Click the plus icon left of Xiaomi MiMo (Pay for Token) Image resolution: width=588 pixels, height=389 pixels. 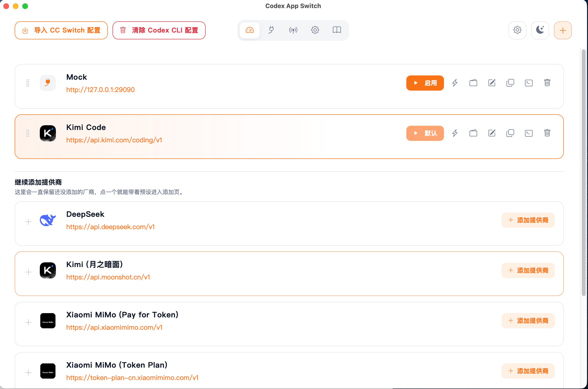(28, 323)
